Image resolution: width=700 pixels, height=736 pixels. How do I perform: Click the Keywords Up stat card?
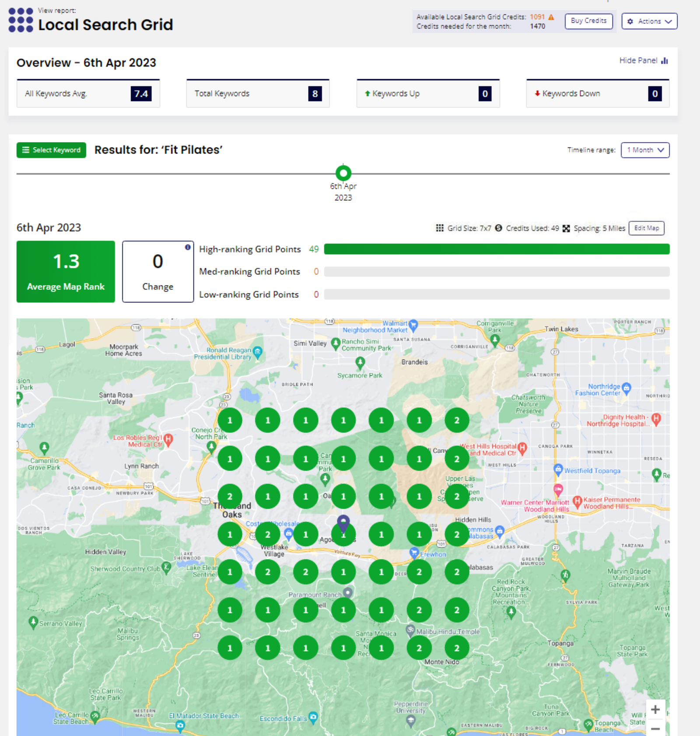[427, 94]
